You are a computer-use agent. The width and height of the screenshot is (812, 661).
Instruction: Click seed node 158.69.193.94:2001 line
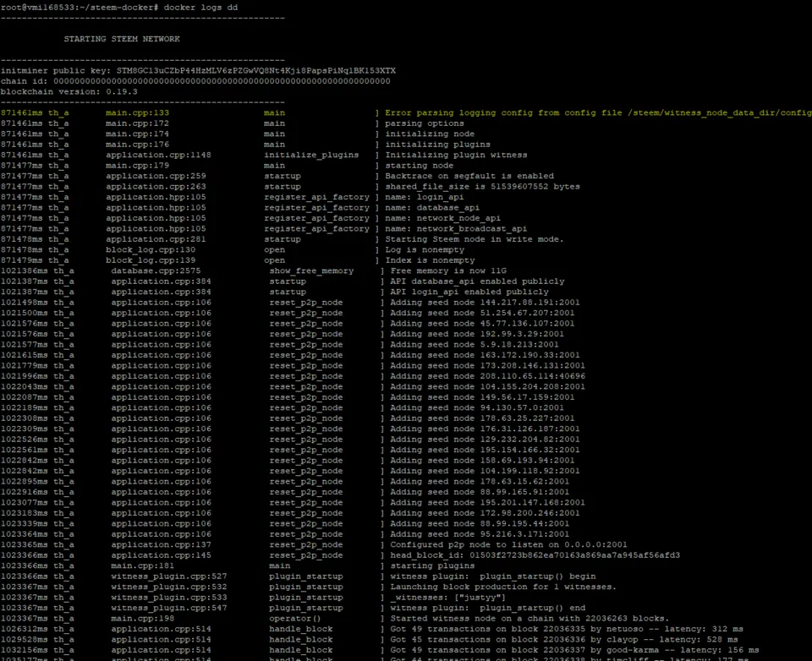pos(482,460)
